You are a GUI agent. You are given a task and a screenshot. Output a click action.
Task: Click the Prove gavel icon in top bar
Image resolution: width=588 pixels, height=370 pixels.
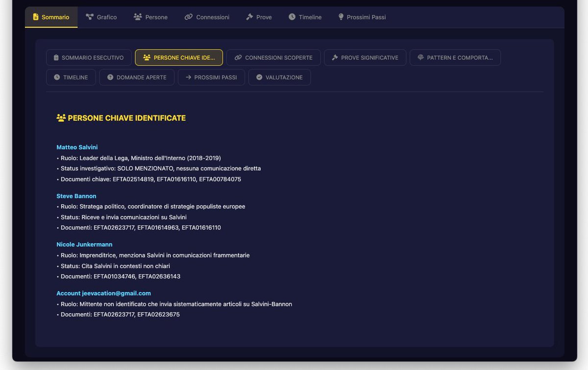pyautogui.click(x=249, y=17)
